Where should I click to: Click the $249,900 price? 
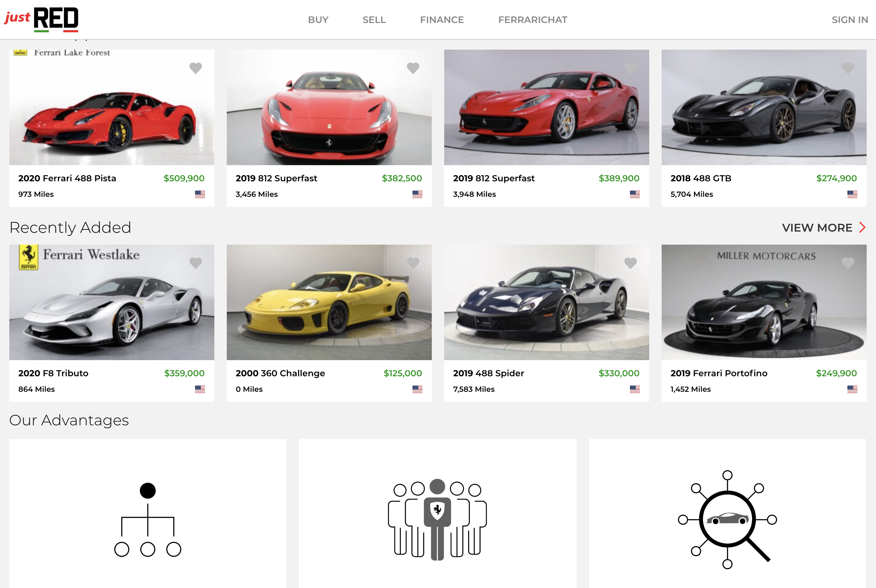click(x=837, y=373)
